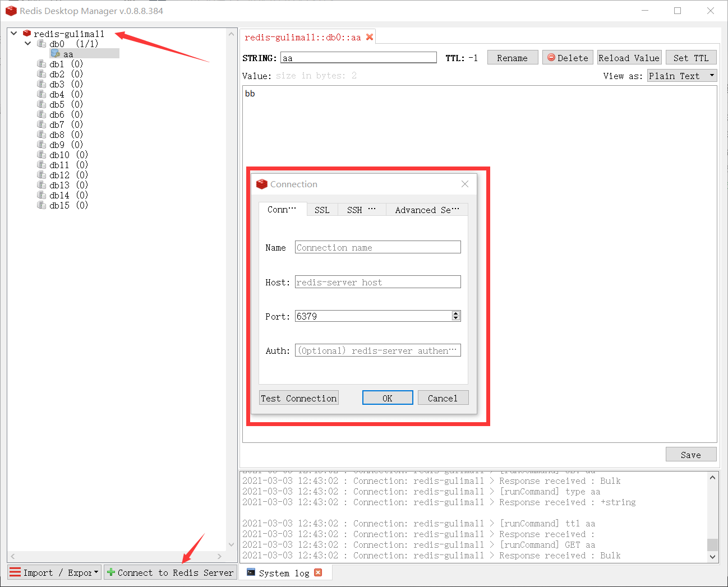
Task: Click the Port number field
Action: click(373, 316)
